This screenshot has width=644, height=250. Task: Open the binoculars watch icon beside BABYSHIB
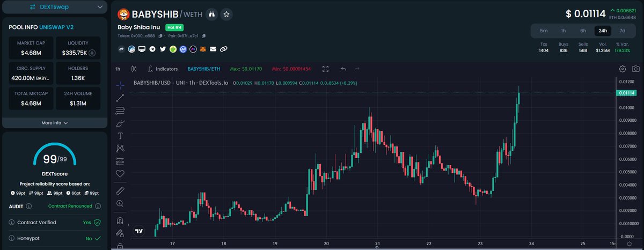(x=212, y=14)
